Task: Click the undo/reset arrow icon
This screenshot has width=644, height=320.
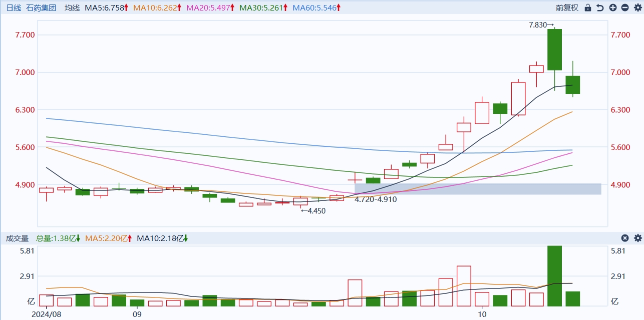Action: point(600,7)
